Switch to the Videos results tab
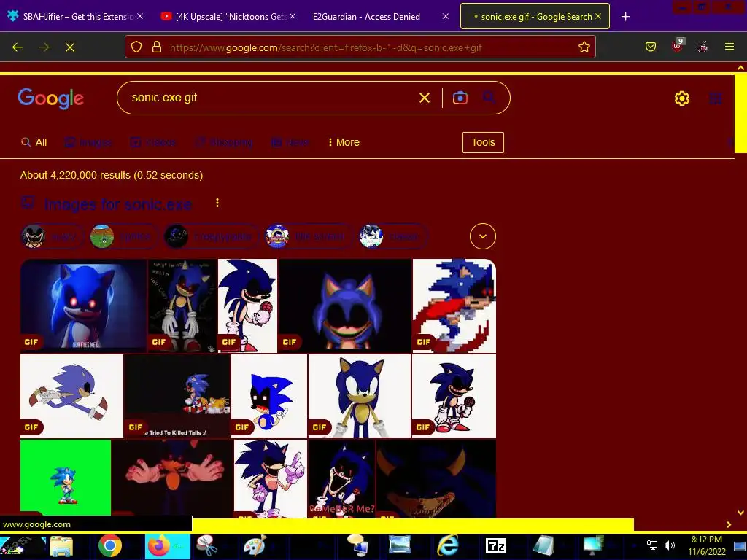The width and height of the screenshot is (747, 560). (153, 142)
